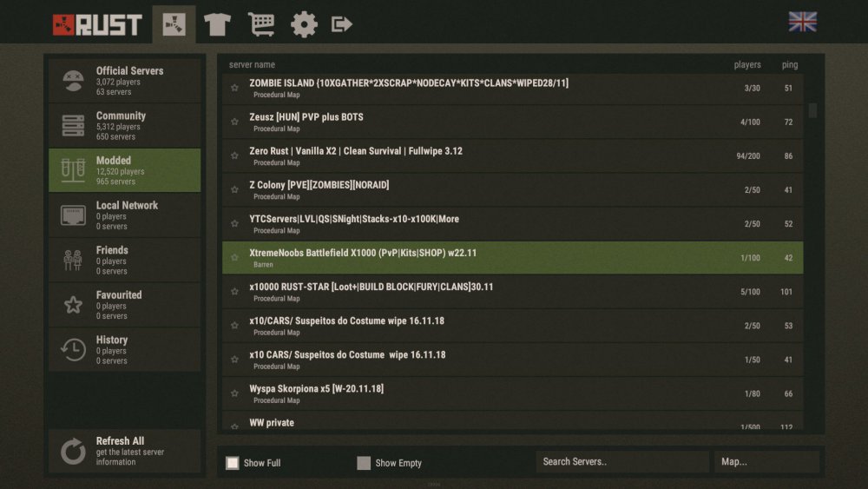Screen dimensions: 868x489
Task: Sort servers by ping column header
Action: [x=789, y=65]
